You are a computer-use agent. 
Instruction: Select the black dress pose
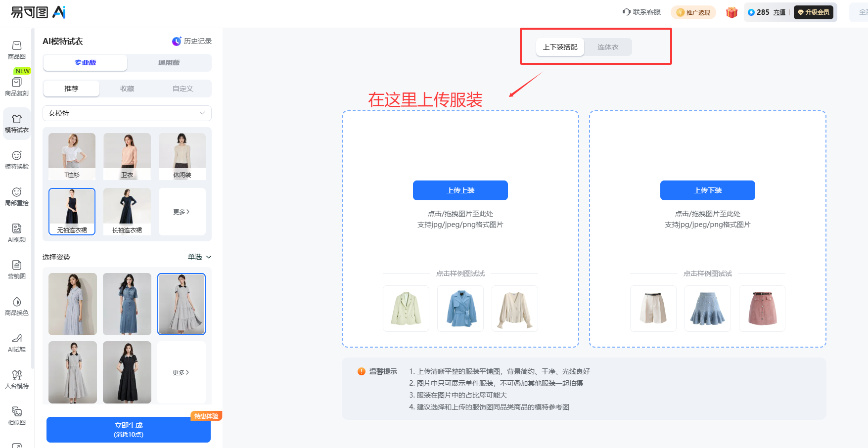[127, 372]
